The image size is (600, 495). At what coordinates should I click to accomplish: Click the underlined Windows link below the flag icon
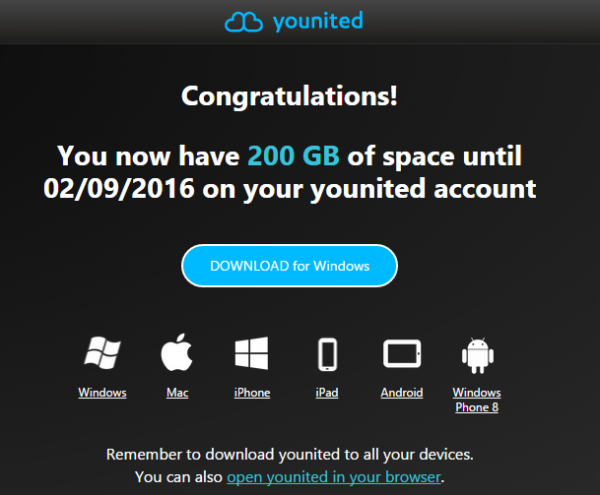click(x=102, y=393)
